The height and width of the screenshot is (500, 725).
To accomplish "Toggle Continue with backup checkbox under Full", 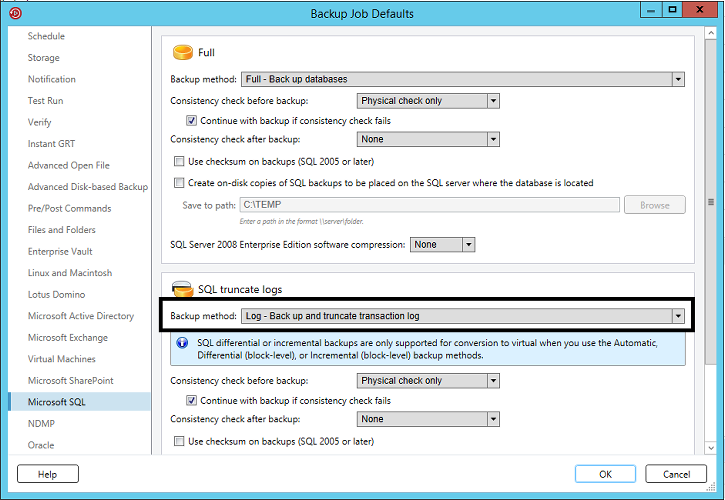I will pos(191,121).
